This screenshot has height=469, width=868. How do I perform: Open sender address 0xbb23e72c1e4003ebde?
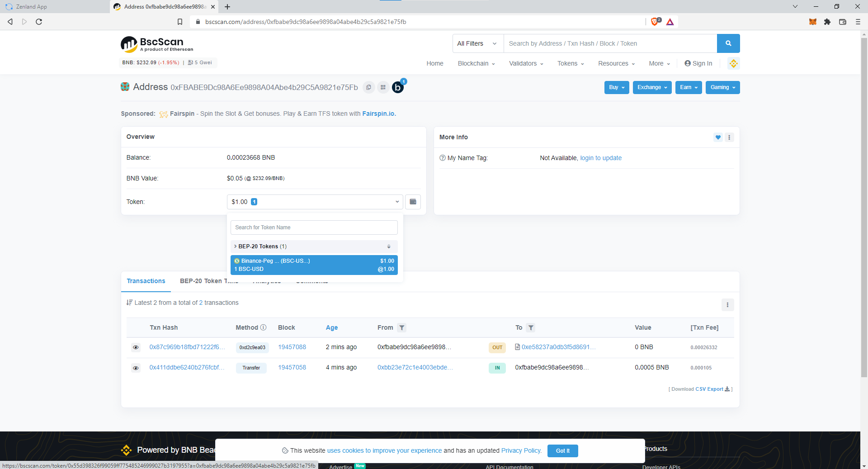(x=415, y=367)
